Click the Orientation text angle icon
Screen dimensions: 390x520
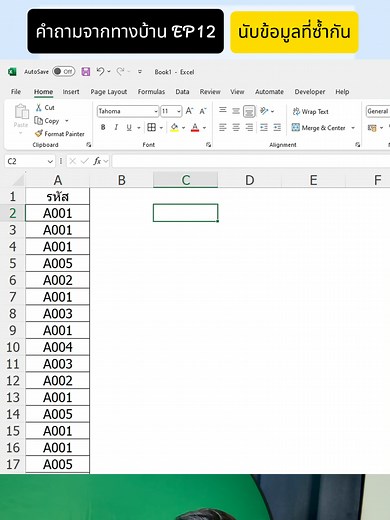pos(264,111)
